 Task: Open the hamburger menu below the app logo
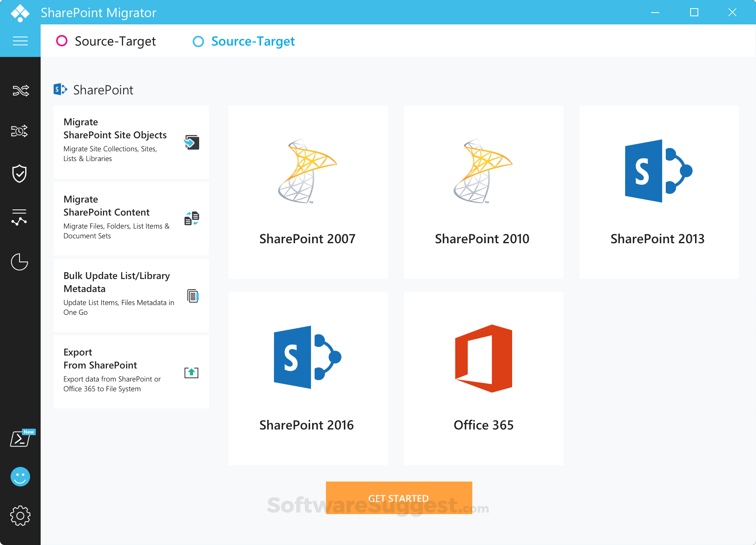coord(20,41)
